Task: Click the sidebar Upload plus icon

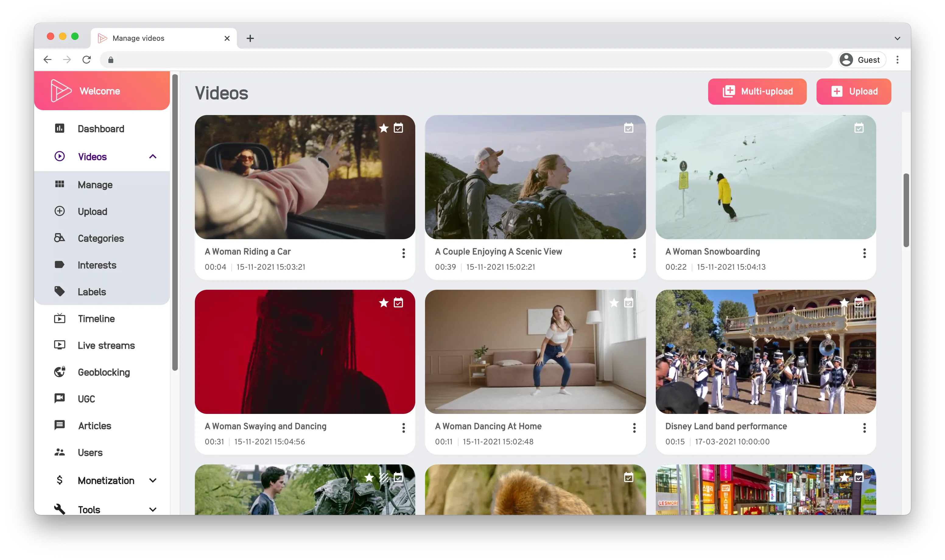Action: coord(60,211)
